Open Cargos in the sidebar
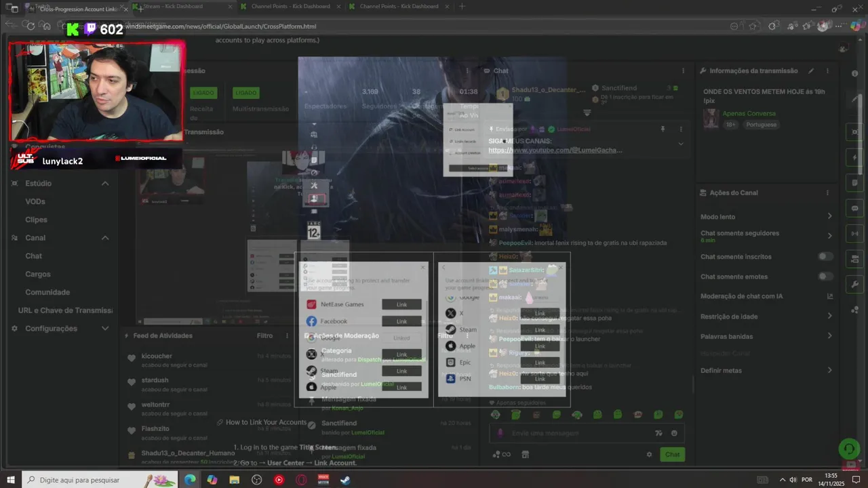 click(38, 274)
